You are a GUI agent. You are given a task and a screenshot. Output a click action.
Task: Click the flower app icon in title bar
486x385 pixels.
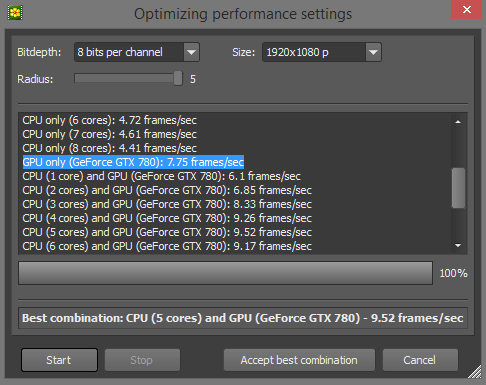click(15, 13)
